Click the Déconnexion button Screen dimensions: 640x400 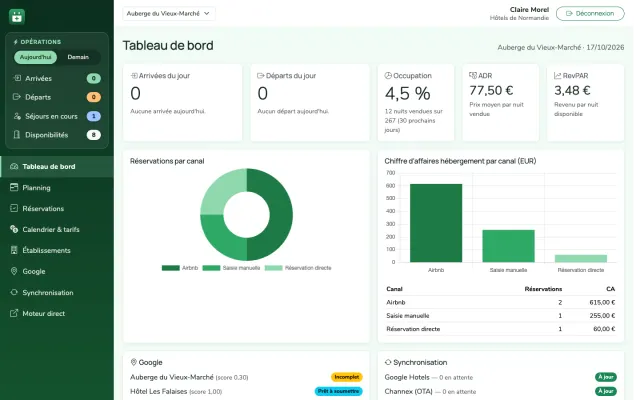[x=590, y=13]
